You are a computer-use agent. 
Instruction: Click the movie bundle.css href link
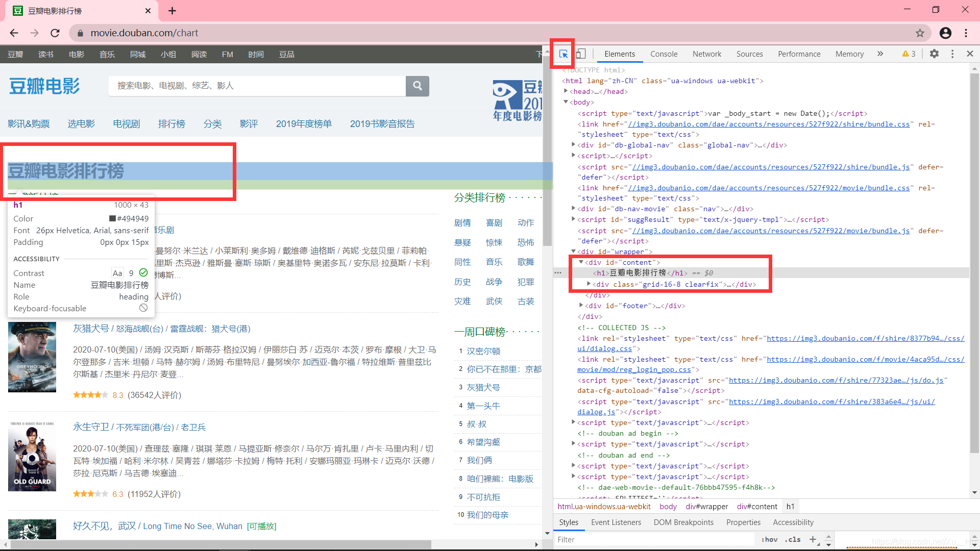[x=769, y=188]
